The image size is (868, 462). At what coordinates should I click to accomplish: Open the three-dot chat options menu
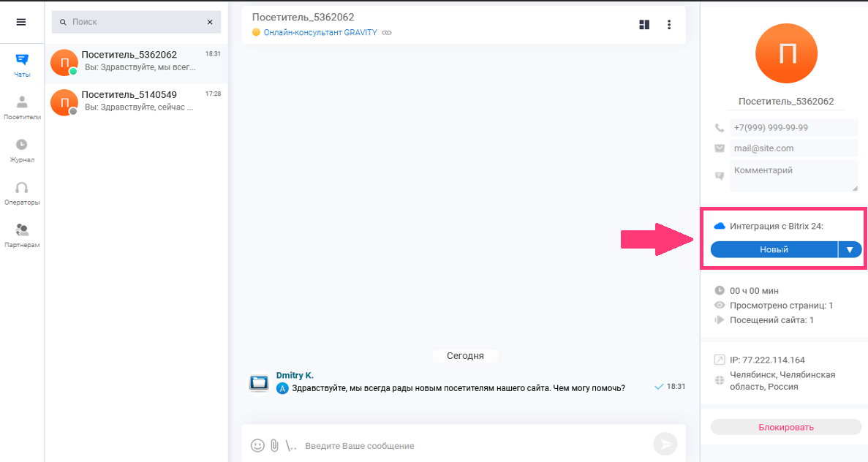668,25
